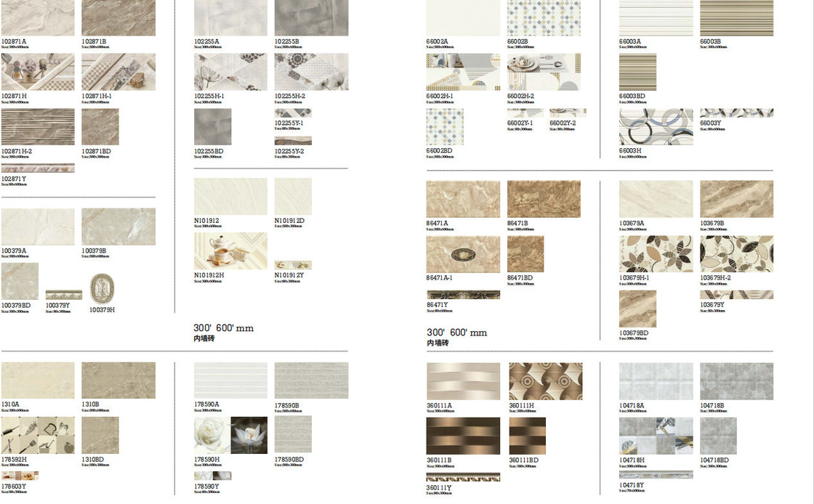Select the 104718H patchwork decor tile
Viewport: 814px width, 504px height.
(x=656, y=435)
